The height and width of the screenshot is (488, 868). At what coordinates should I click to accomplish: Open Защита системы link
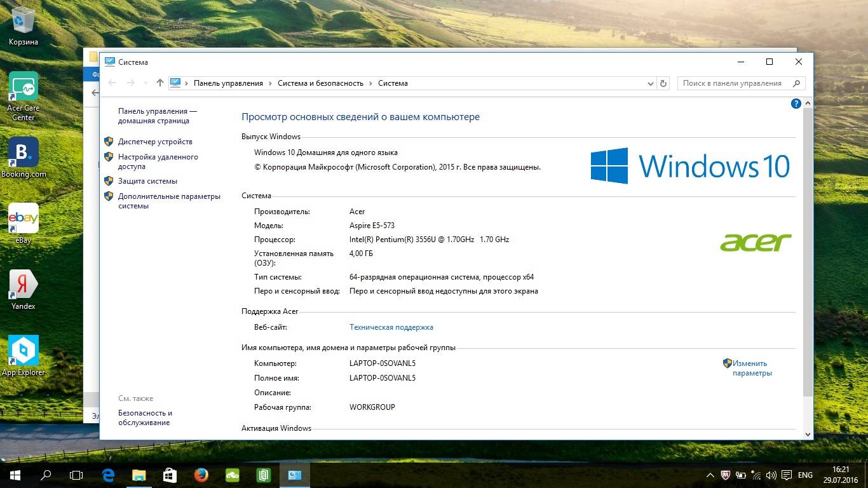click(147, 181)
